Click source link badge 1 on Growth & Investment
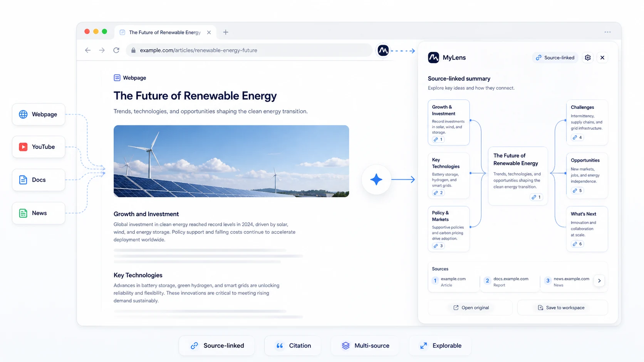 coord(438,139)
